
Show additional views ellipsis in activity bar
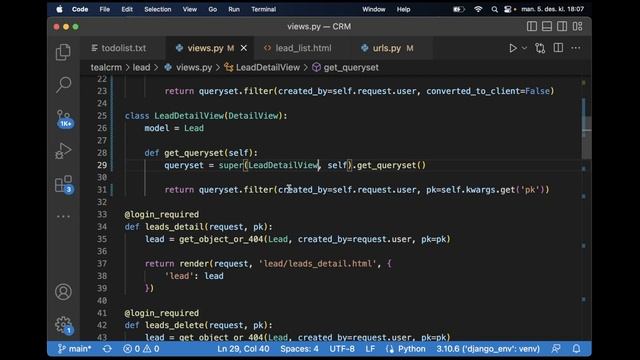(x=63, y=216)
